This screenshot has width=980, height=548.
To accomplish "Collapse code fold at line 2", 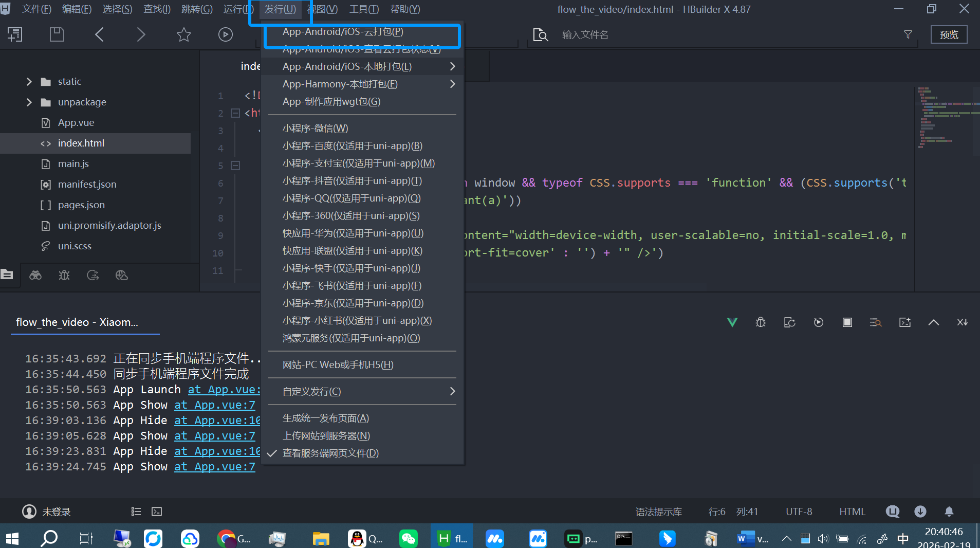I will tap(235, 113).
